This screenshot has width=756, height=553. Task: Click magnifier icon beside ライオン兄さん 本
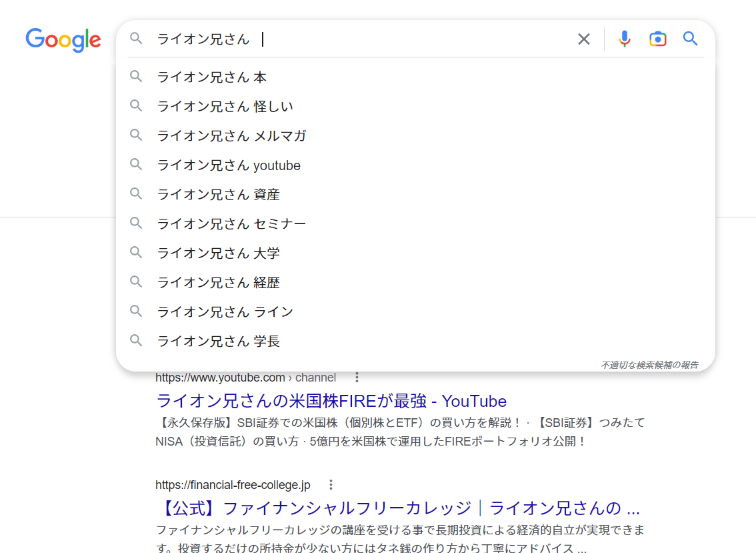[x=136, y=76]
